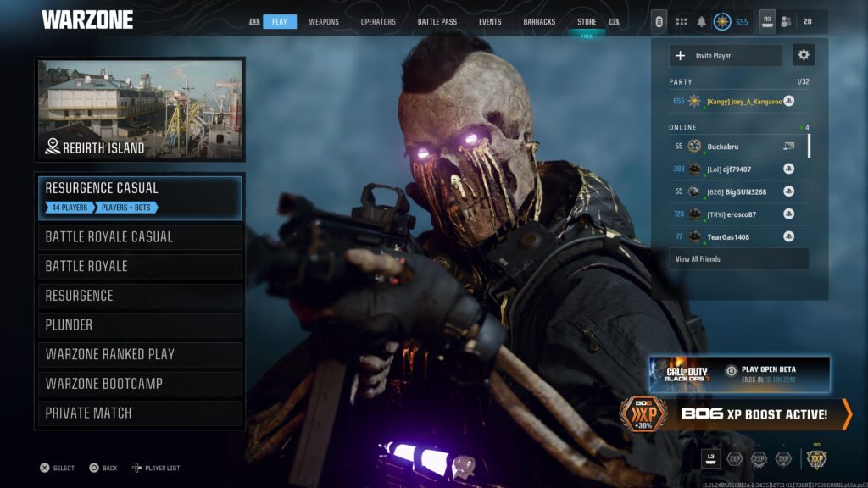868x488 pixels.
Task: Click the R1 bumper icon right of Store
Action: tap(614, 21)
